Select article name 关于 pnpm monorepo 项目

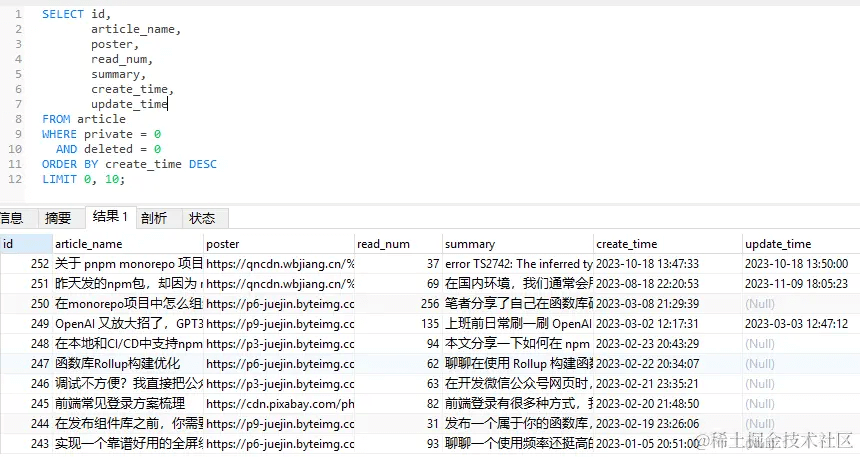click(x=128, y=264)
